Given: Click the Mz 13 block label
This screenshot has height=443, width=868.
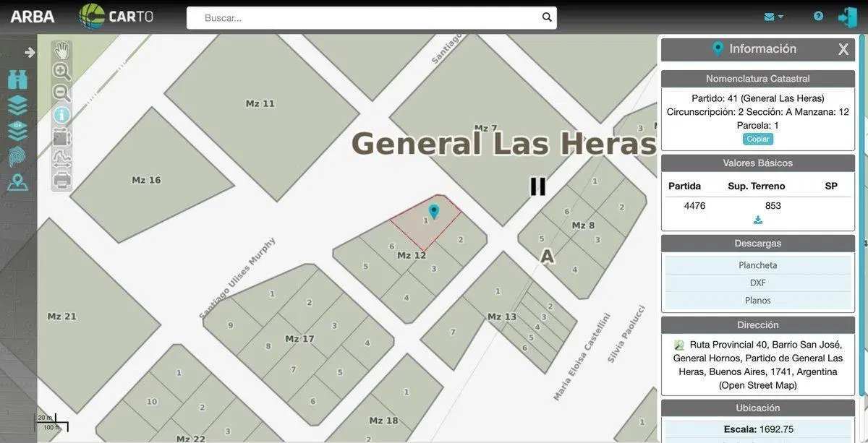Looking at the screenshot, I should point(502,317).
